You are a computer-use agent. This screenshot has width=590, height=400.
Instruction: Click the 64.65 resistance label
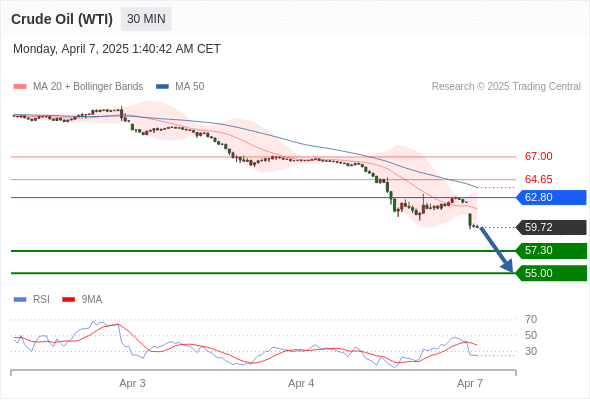pos(538,179)
